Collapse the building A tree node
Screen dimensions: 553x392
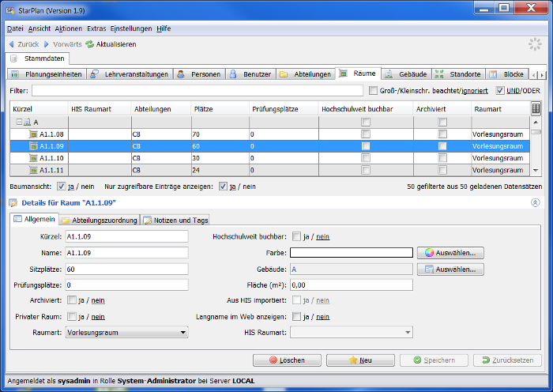[19, 122]
